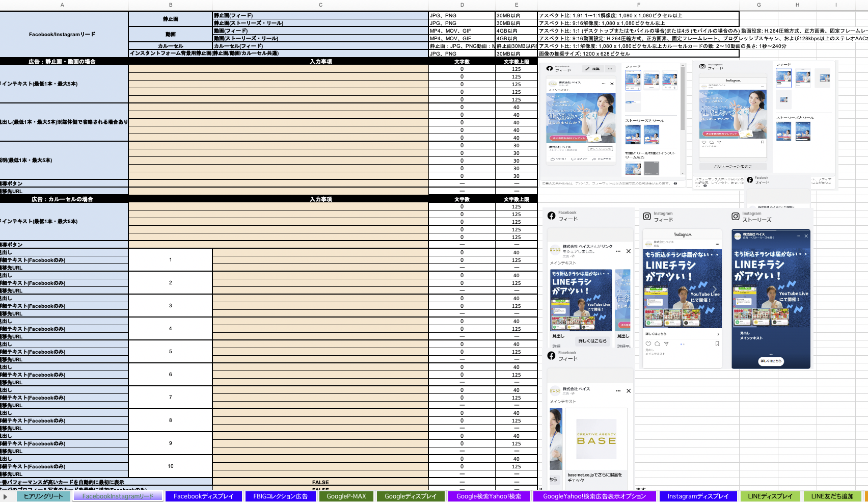
Task: Click the share arrow icon in Instagram feed preview
Action: (x=666, y=344)
